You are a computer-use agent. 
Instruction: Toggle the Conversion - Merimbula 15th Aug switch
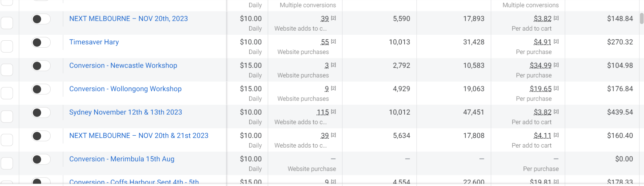tap(41, 159)
